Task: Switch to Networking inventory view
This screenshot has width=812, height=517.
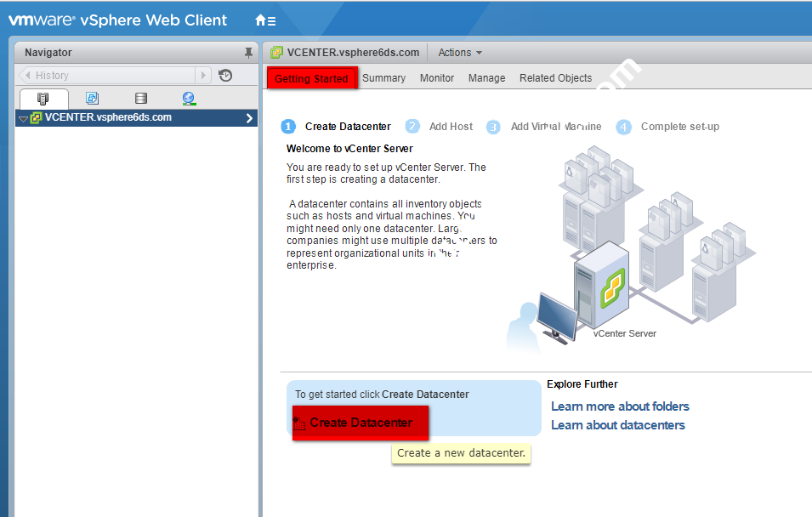Action: tap(189, 99)
